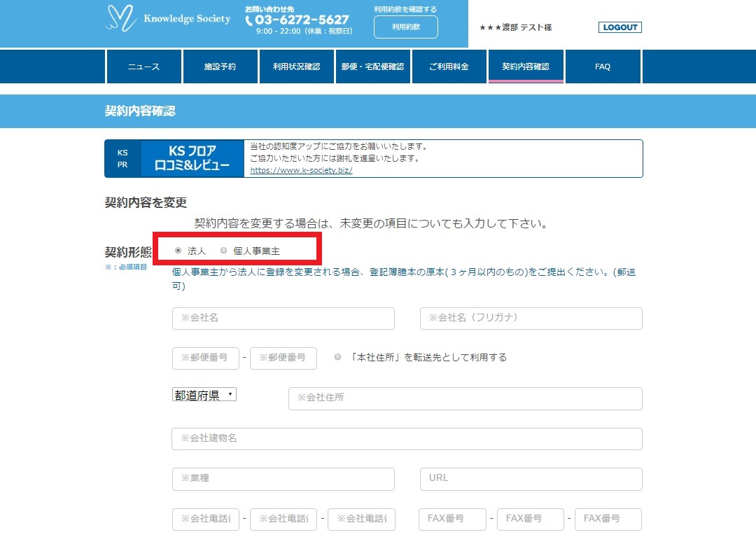
Task: Go to the 施設予約 tab
Action: pyautogui.click(x=220, y=67)
